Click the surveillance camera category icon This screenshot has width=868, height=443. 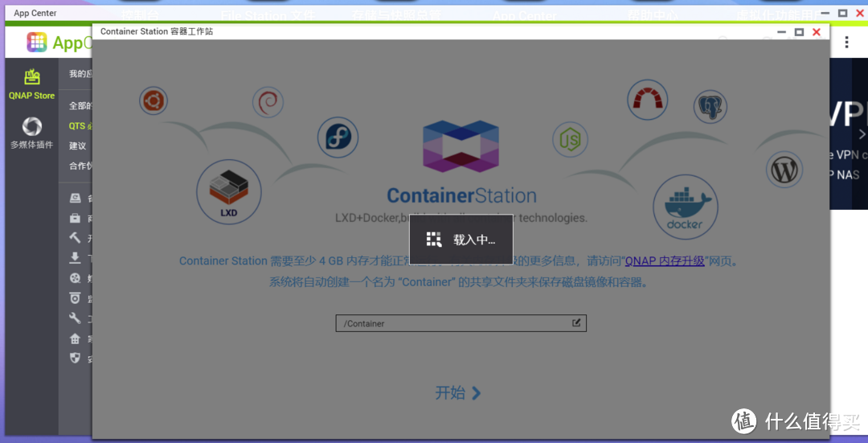[x=75, y=298]
